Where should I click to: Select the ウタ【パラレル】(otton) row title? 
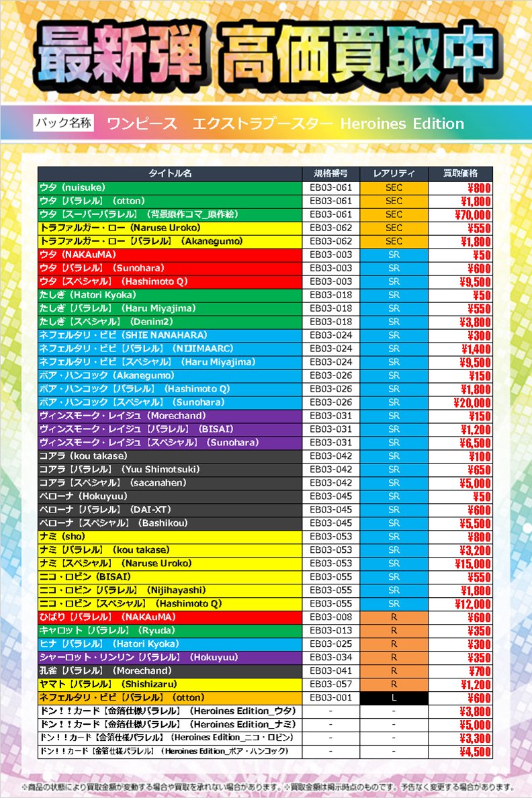pyautogui.click(x=170, y=201)
